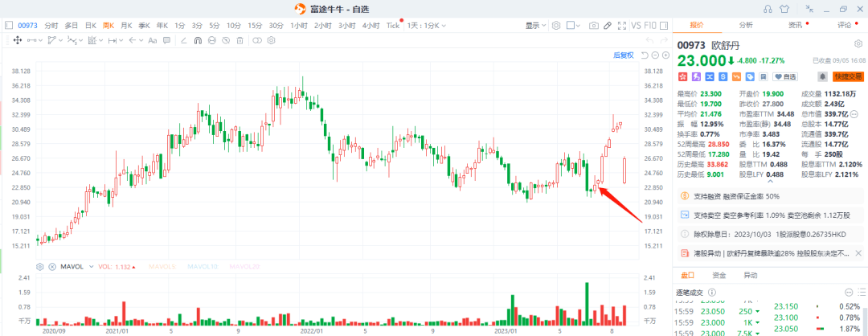Click the 快捷交易 quick trade button

(x=848, y=76)
